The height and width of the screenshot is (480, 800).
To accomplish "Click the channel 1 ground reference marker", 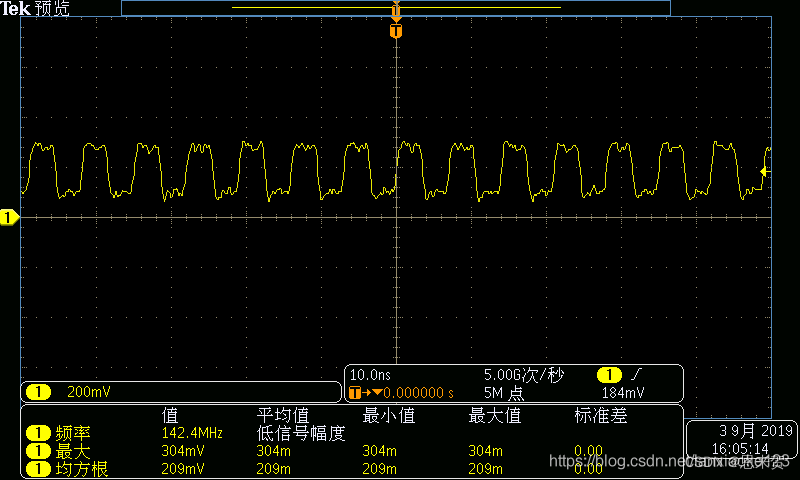I will [x=9, y=217].
